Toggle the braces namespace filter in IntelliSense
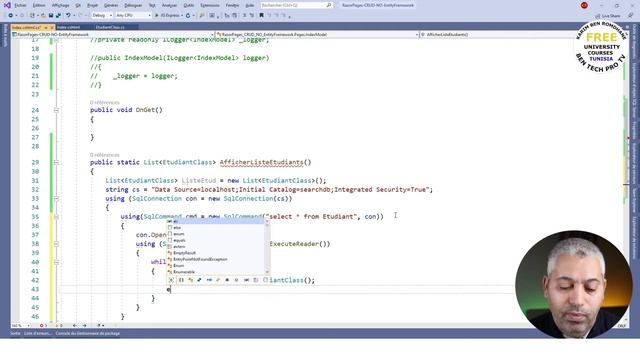 181,280
